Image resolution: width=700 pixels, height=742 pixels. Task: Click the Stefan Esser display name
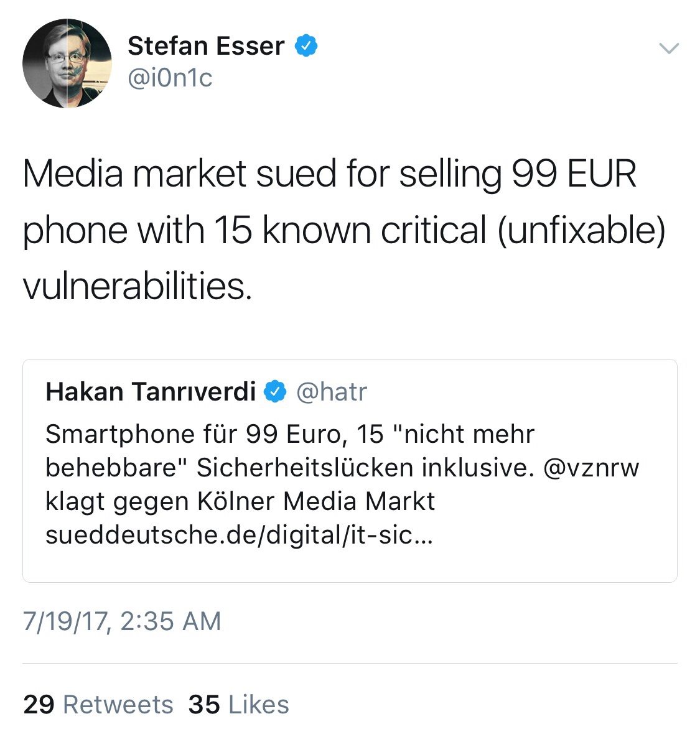tap(206, 46)
